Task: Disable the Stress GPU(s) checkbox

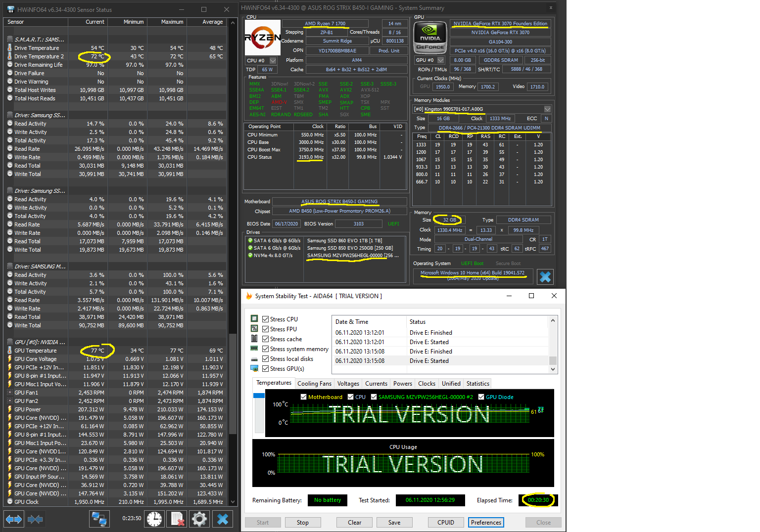Action: 266,369
